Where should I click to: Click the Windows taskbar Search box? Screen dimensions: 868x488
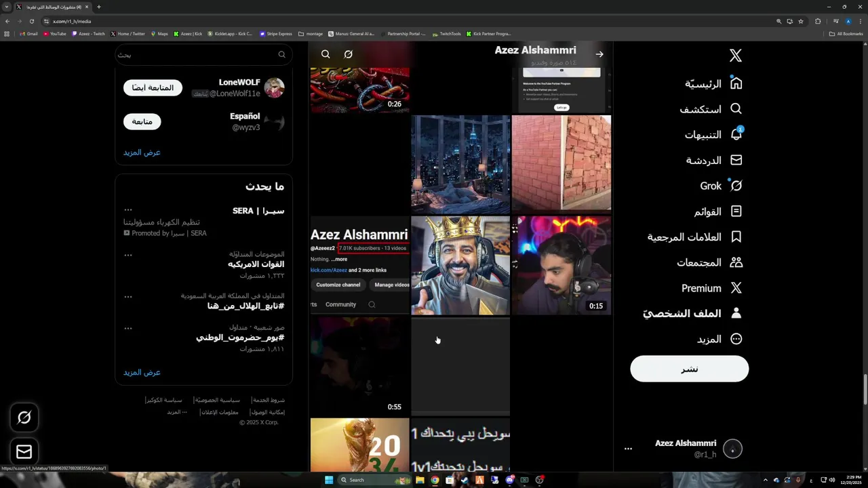click(x=374, y=480)
